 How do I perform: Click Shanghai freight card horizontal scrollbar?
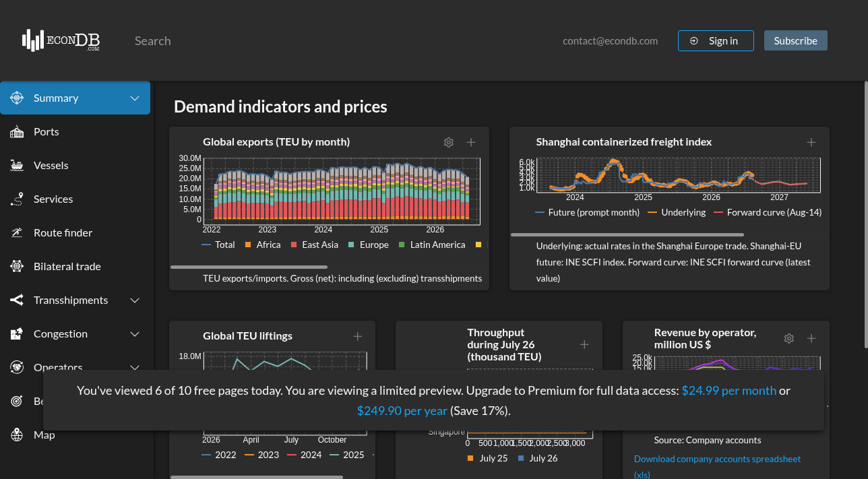627,234
